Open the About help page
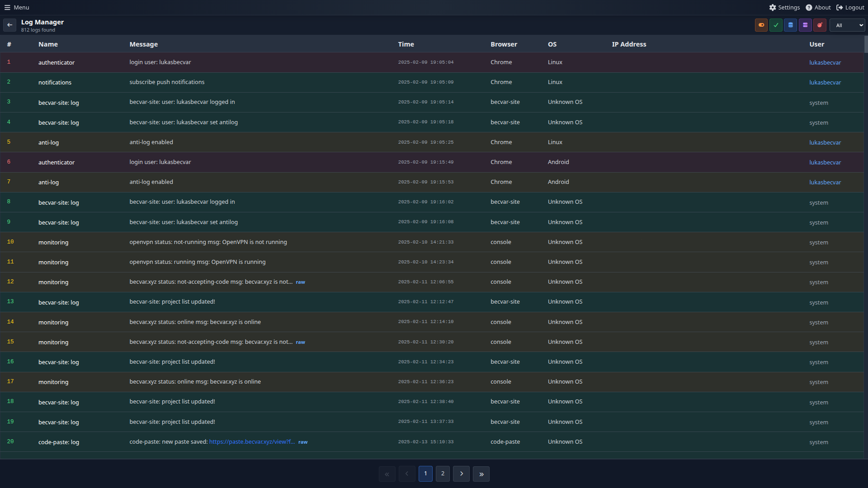Image resolution: width=868 pixels, height=488 pixels. click(818, 7)
